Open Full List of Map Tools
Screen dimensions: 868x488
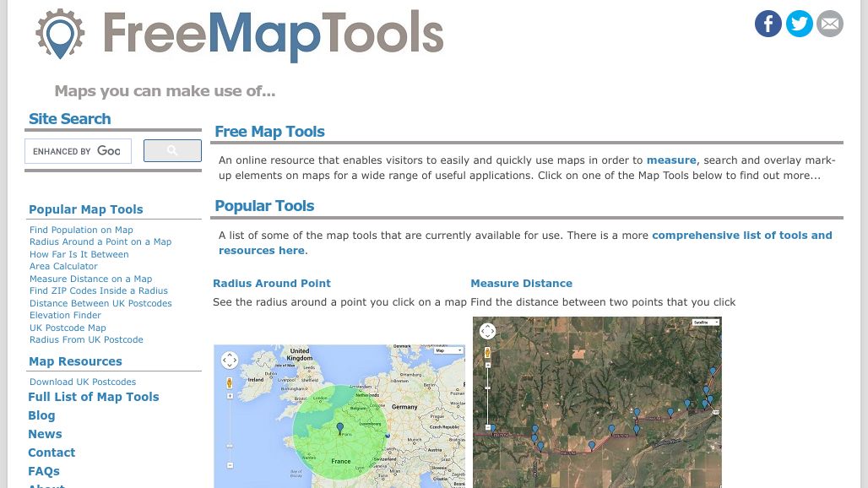click(94, 397)
